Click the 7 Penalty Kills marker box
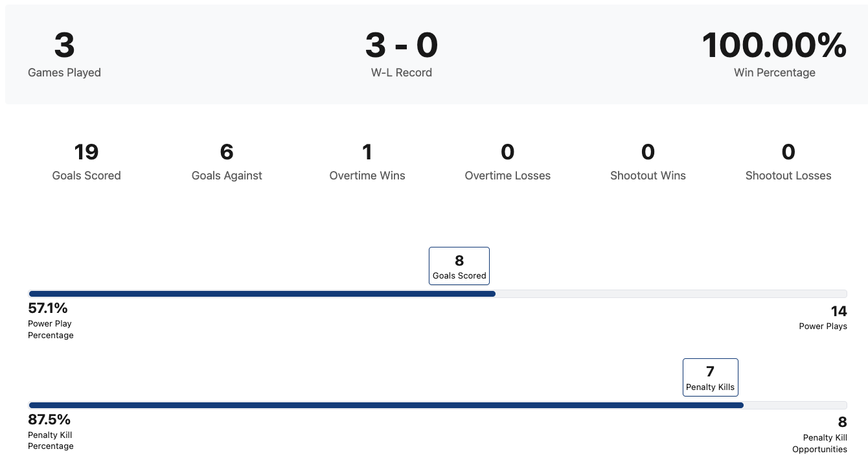The image size is (868, 460). point(711,377)
